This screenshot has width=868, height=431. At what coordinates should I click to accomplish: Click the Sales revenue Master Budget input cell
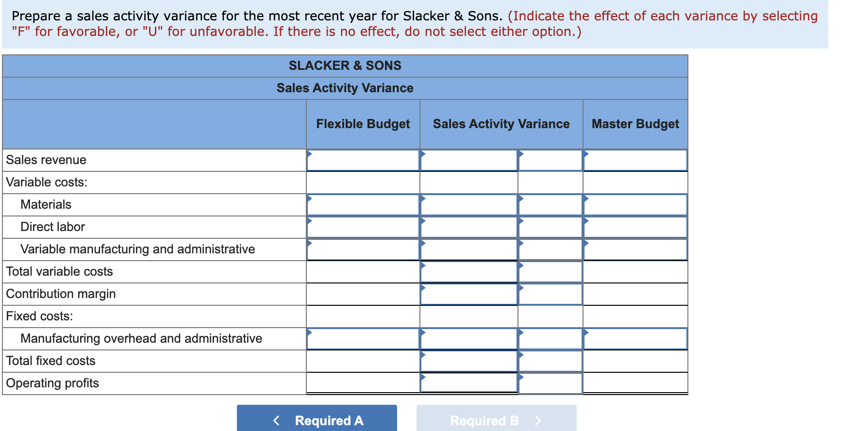[634, 160]
